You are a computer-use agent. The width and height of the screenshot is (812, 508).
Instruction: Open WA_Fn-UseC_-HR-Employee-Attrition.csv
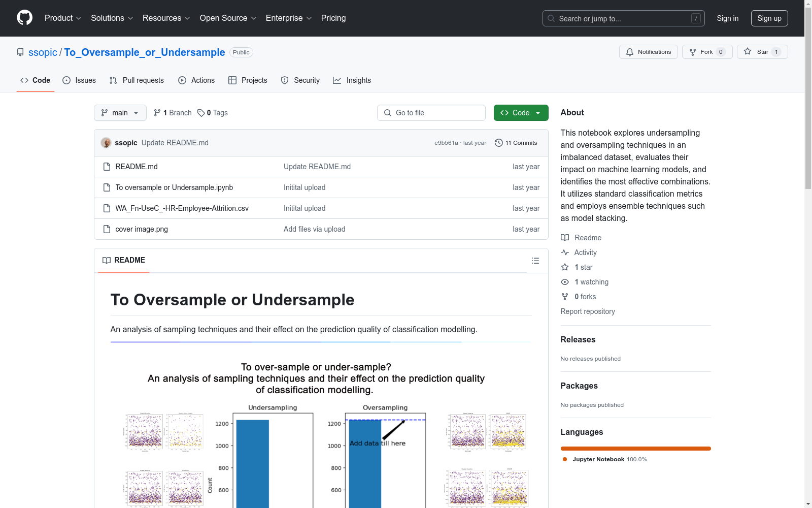pyautogui.click(x=182, y=208)
